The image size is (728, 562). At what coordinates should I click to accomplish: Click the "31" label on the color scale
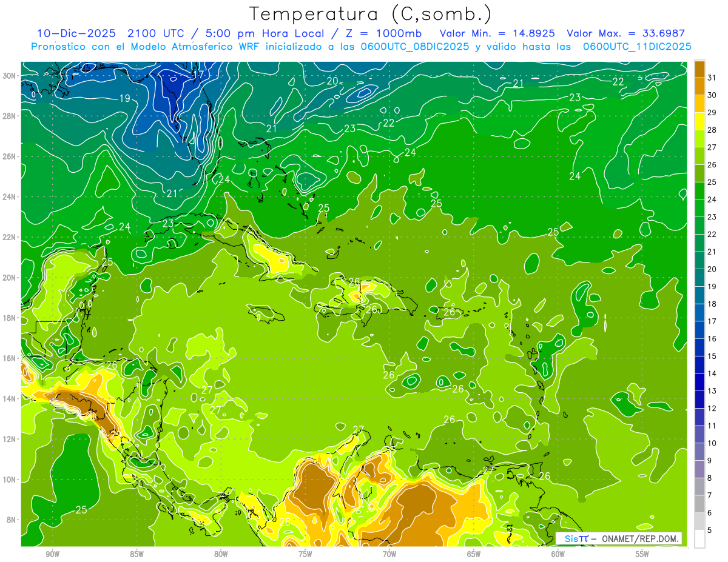coord(712,78)
